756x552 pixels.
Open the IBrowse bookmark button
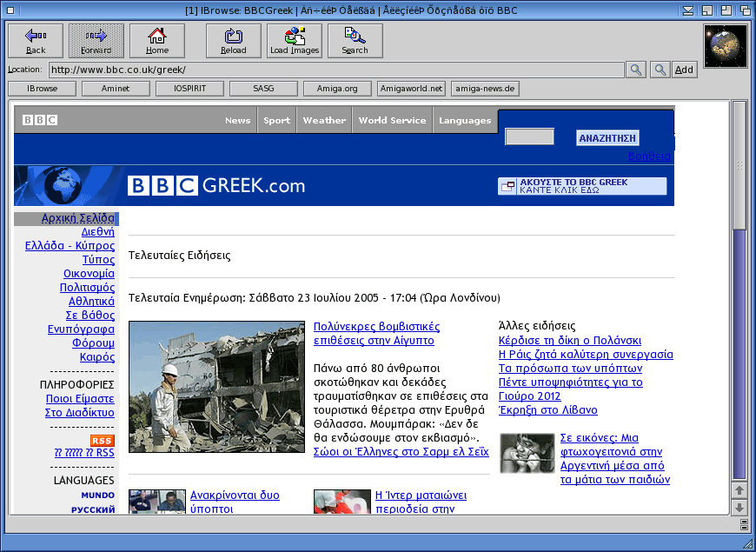(x=43, y=89)
